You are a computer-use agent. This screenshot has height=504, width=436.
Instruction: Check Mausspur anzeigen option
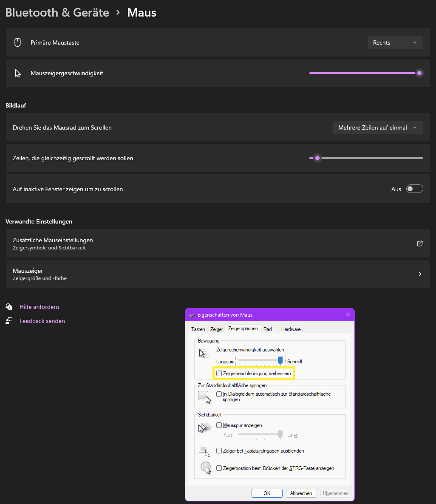tap(219, 425)
